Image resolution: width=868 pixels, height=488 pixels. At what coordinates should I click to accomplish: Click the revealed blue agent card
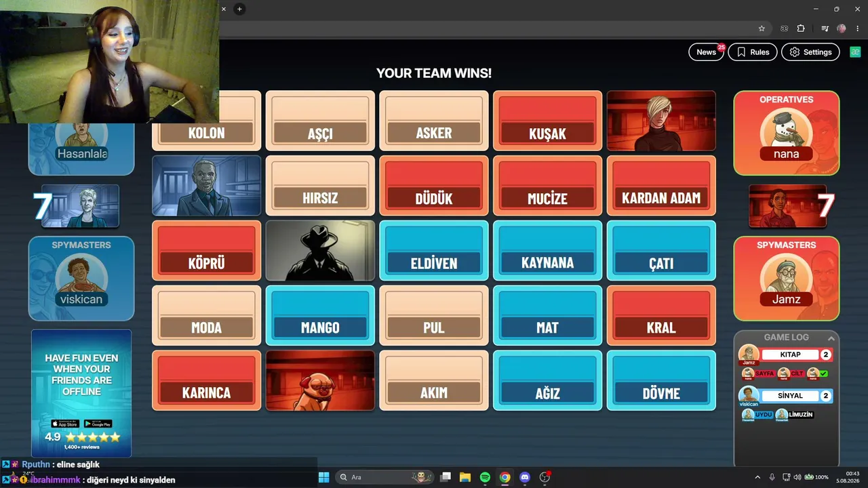pos(207,186)
